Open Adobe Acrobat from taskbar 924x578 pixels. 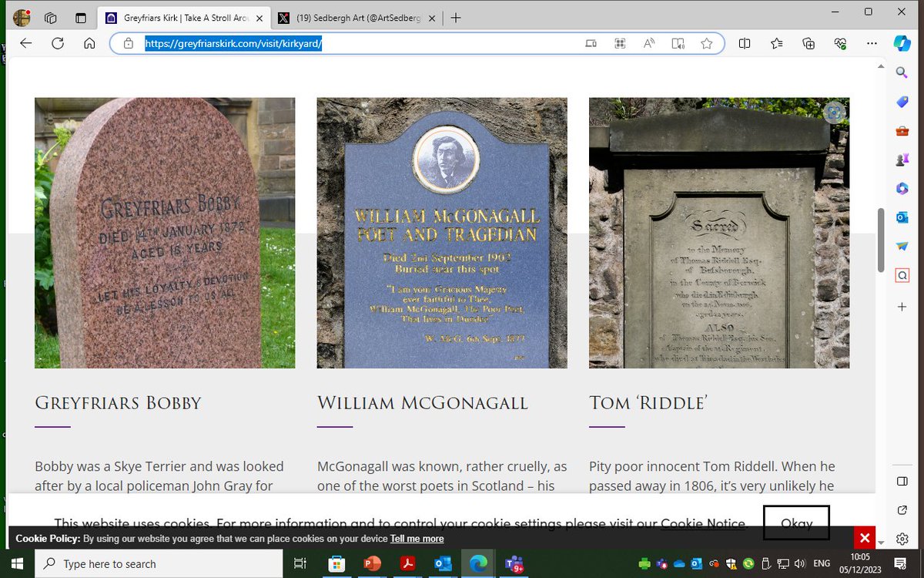pyautogui.click(x=407, y=563)
